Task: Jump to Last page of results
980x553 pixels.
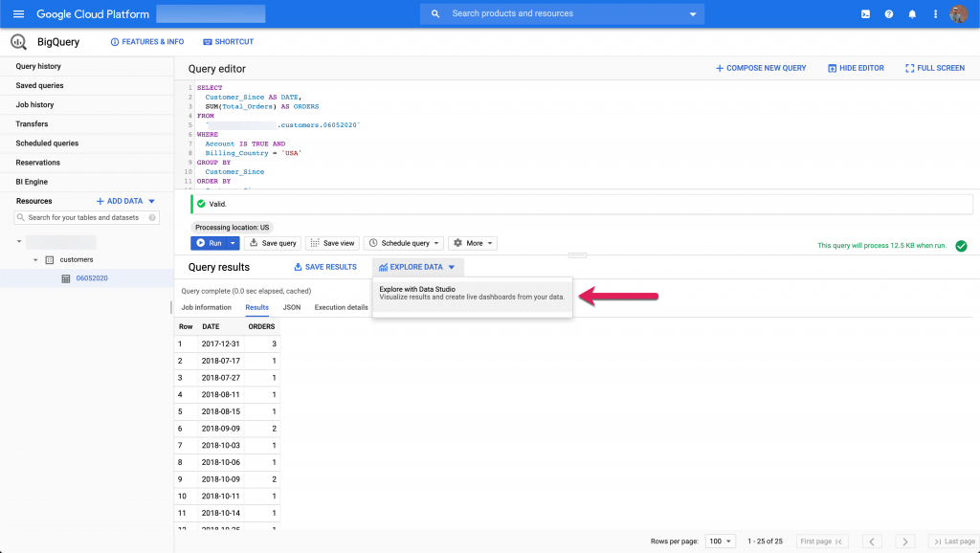Action: [954, 542]
